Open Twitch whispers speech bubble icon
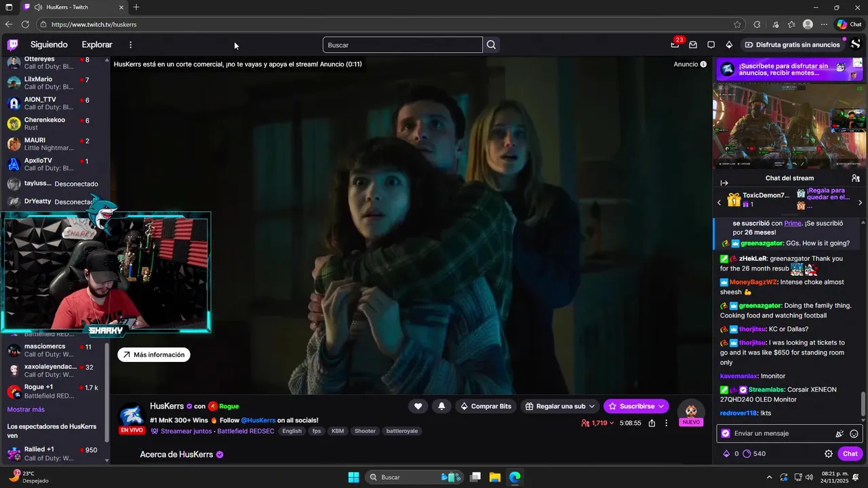868x488 pixels. coord(711,45)
